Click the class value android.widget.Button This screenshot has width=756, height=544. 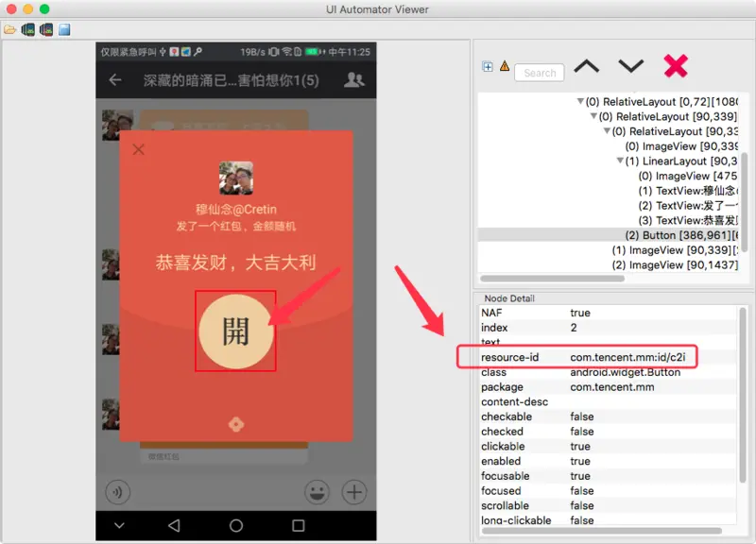point(626,372)
